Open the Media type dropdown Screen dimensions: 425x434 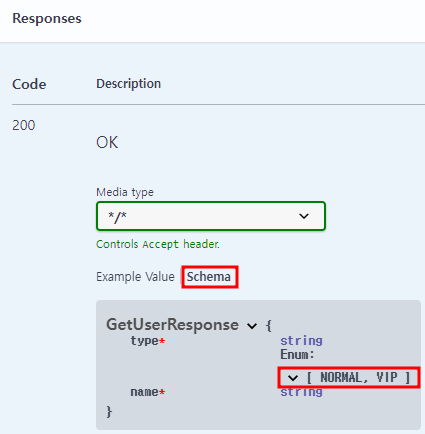pos(211,216)
